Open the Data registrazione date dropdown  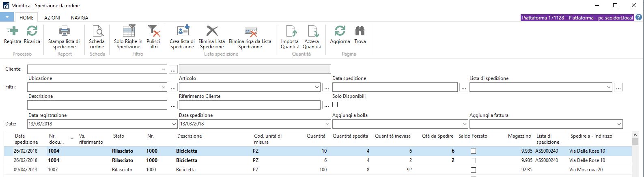coord(174,124)
